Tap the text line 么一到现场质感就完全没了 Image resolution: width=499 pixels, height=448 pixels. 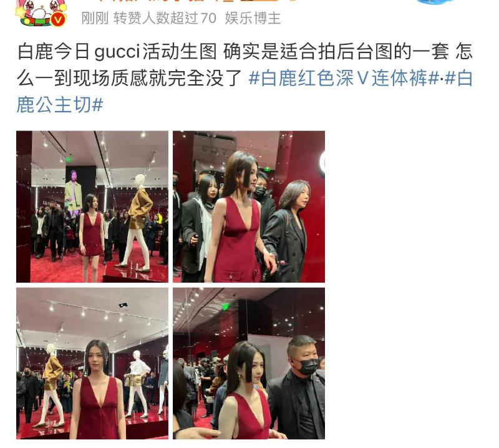click(130, 78)
